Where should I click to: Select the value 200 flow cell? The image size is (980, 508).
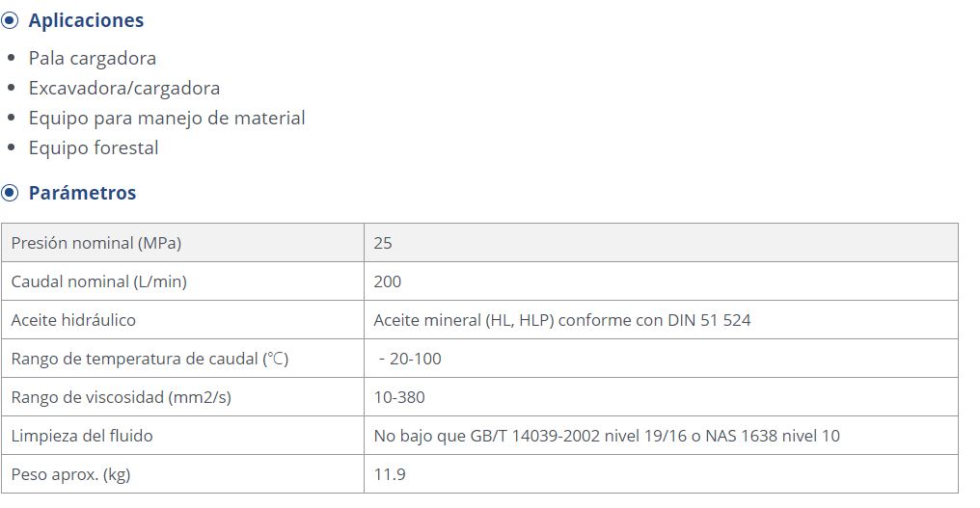[662, 281]
